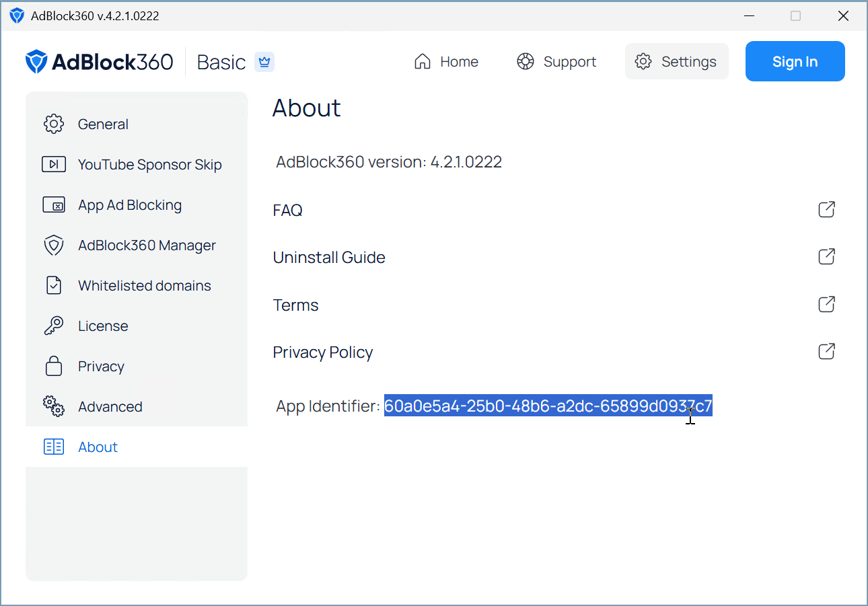Open Advanced settings
This screenshot has height=606, width=868.
click(137, 406)
